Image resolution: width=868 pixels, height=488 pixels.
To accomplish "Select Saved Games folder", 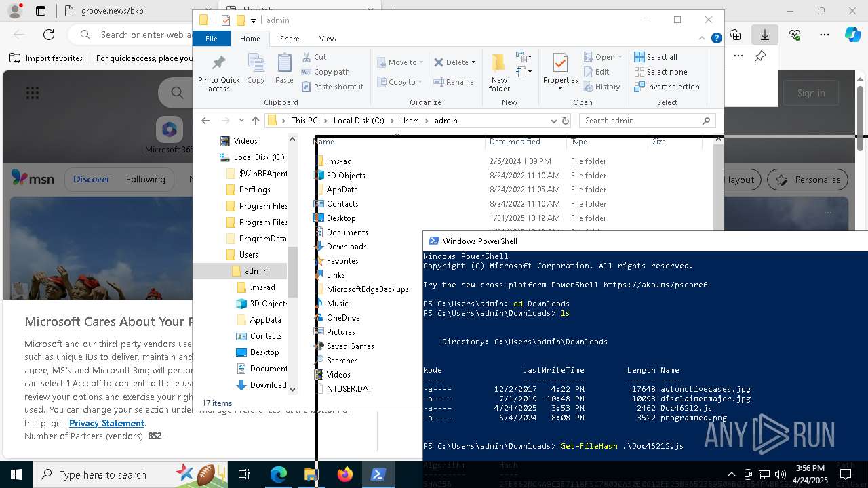I will coord(351,346).
